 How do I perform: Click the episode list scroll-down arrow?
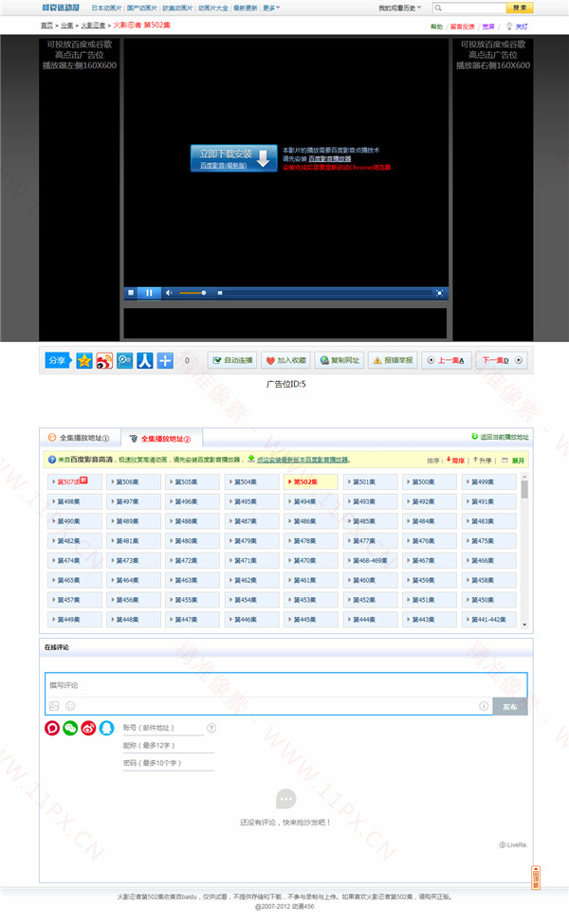coord(524,625)
